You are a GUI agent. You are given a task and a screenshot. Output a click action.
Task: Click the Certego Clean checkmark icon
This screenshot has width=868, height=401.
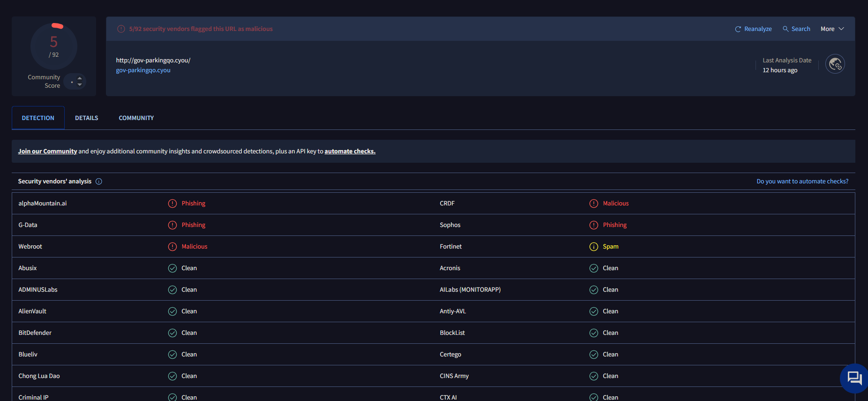click(594, 355)
